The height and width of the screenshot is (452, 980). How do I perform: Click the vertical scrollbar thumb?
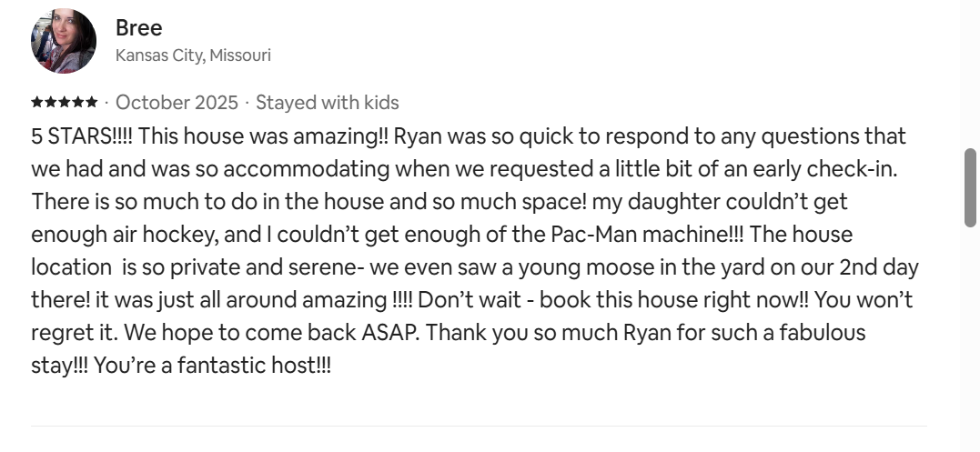pos(970,187)
